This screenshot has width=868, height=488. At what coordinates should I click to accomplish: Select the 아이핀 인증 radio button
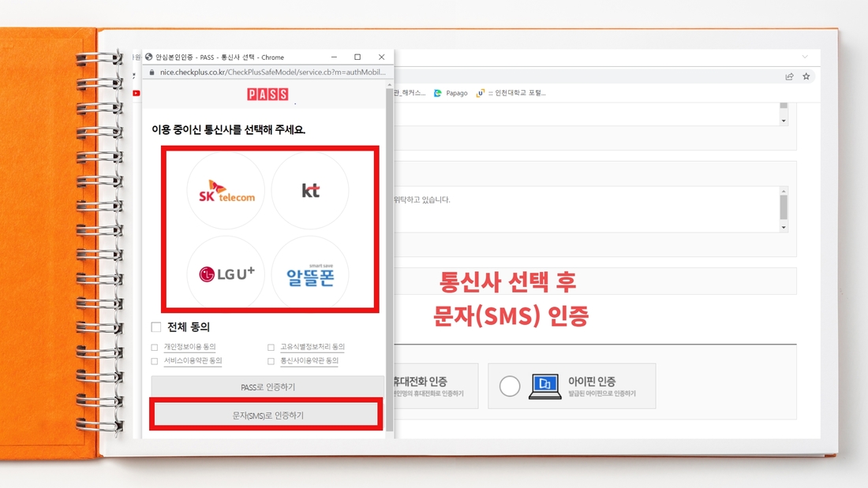click(509, 386)
